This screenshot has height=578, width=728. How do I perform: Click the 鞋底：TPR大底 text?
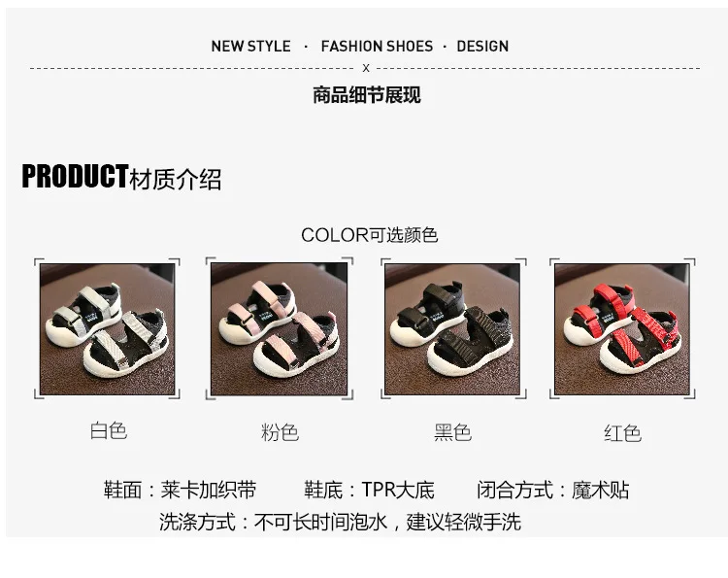(x=369, y=490)
